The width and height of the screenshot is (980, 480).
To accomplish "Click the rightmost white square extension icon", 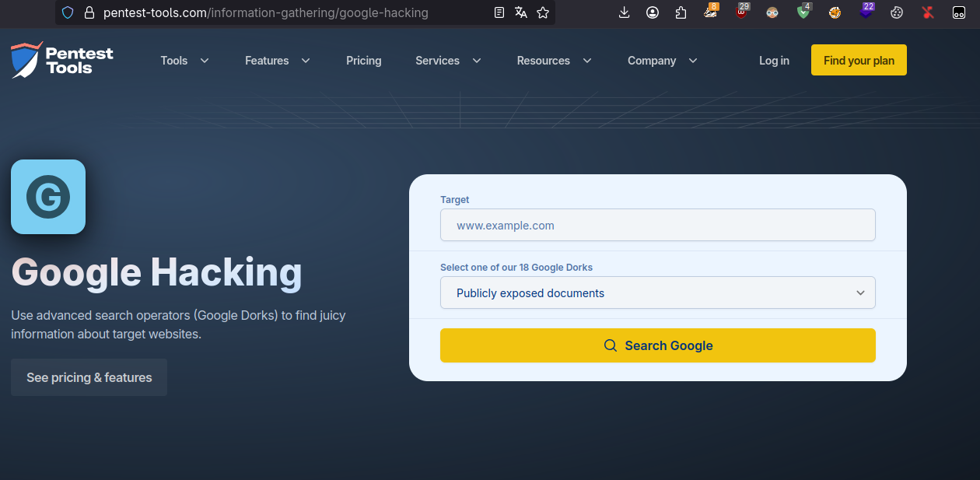I will (959, 12).
